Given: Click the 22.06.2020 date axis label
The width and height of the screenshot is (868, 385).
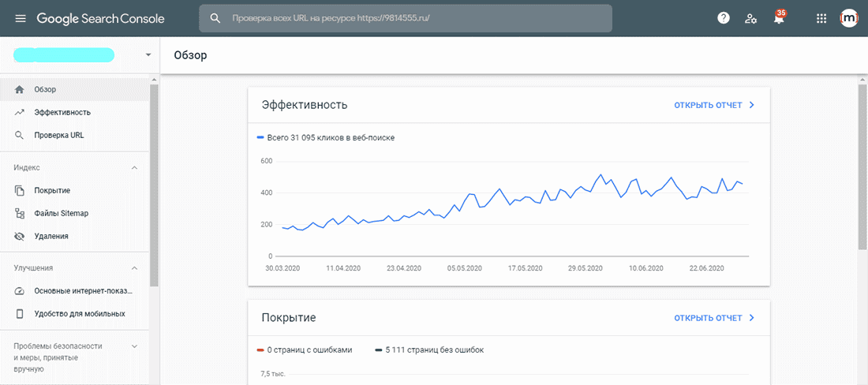Looking at the screenshot, I should tap(708, 268).
